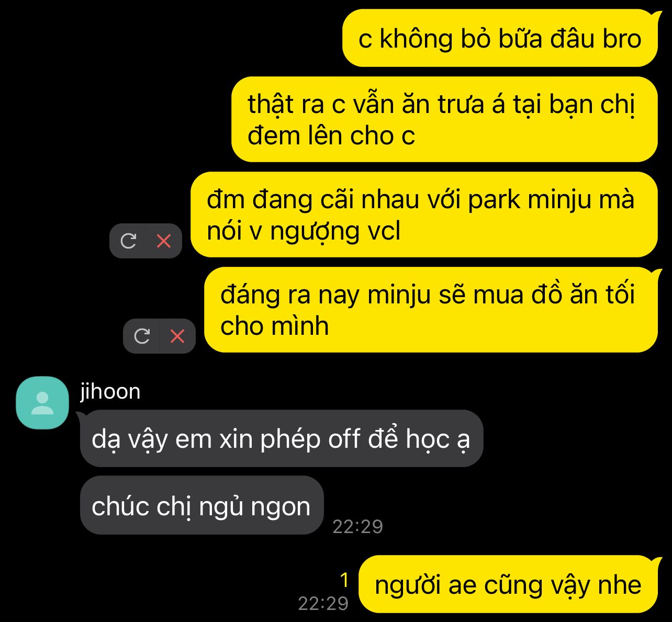
Task: Tap the yellow unread count '1'
Action: [344, 580]
